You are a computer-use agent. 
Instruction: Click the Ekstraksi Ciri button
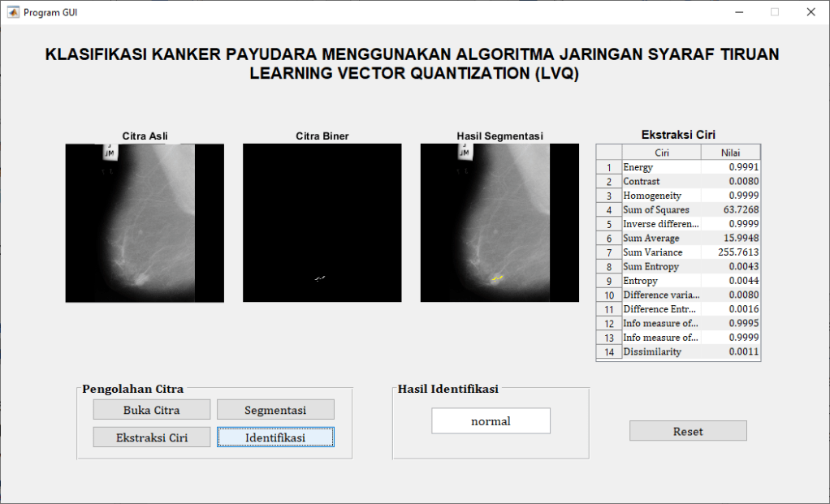pos(152,437)
